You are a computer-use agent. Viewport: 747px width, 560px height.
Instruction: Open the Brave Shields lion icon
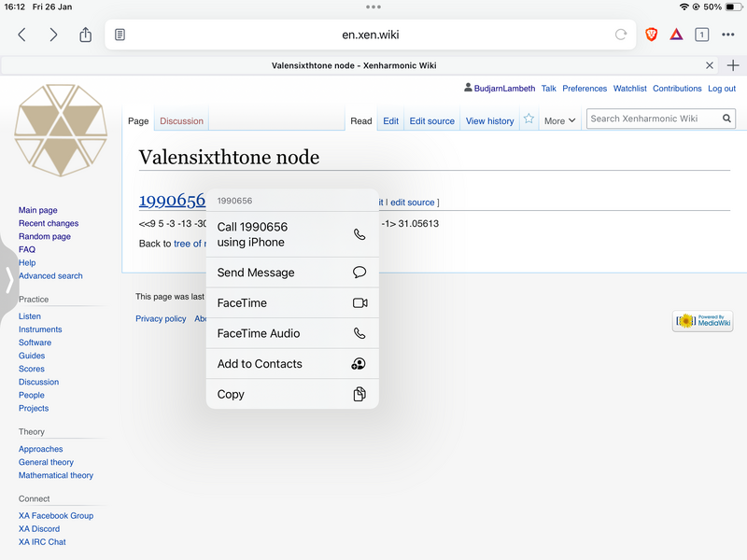[x=651, y=35]
